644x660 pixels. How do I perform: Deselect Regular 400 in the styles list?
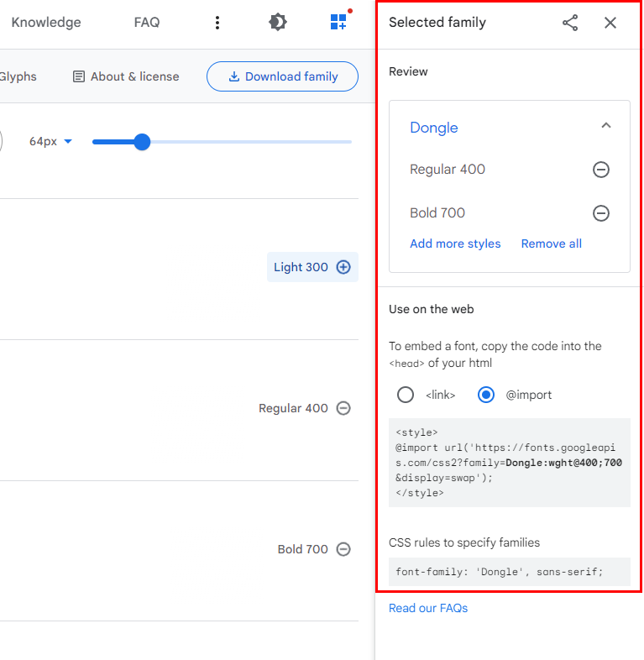tap(343, 408)
